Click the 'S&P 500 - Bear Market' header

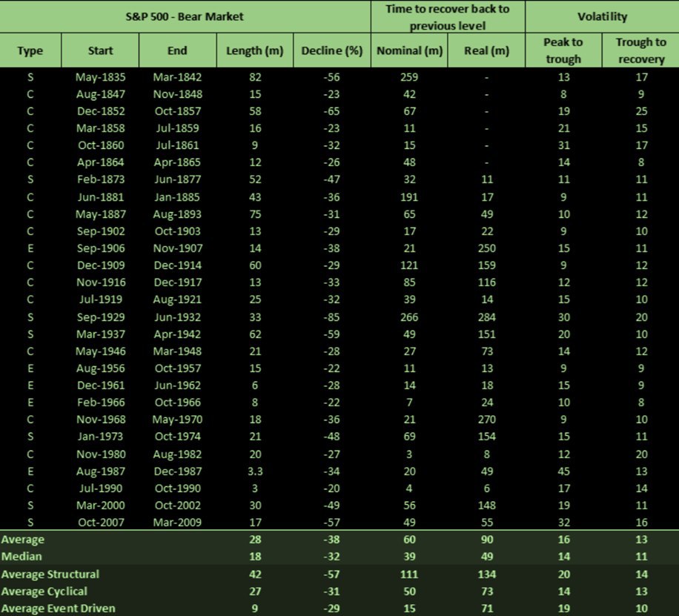185,17
